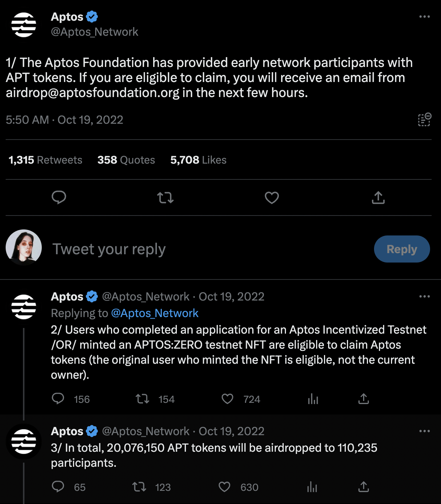Open the @Aptos_Network Replying-to mention link

tap(155, 313)
